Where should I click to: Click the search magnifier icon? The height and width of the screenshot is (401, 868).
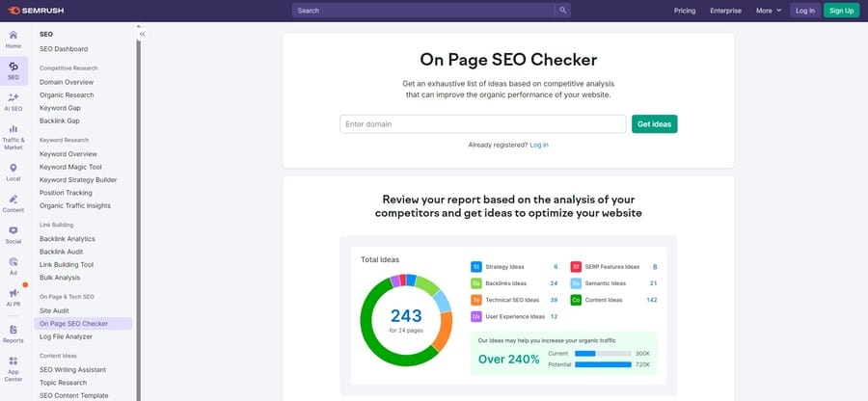pos(562,11)
